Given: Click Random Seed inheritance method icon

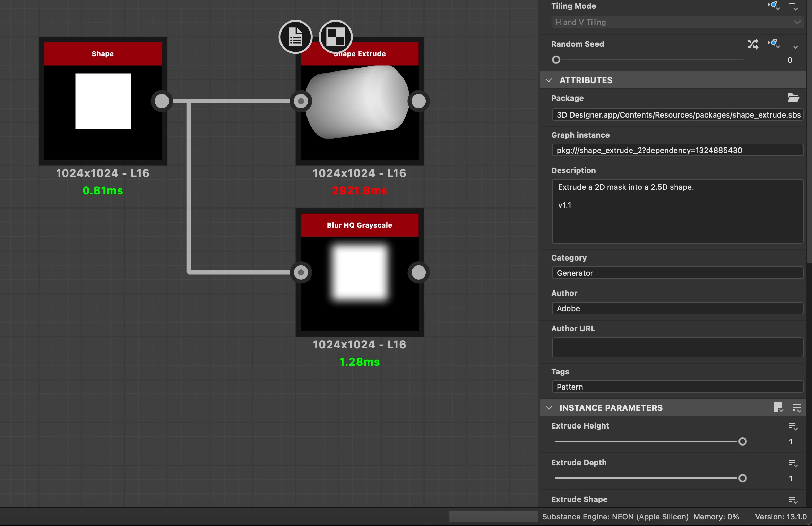Looking at the screenshot, I should [773, 44].
